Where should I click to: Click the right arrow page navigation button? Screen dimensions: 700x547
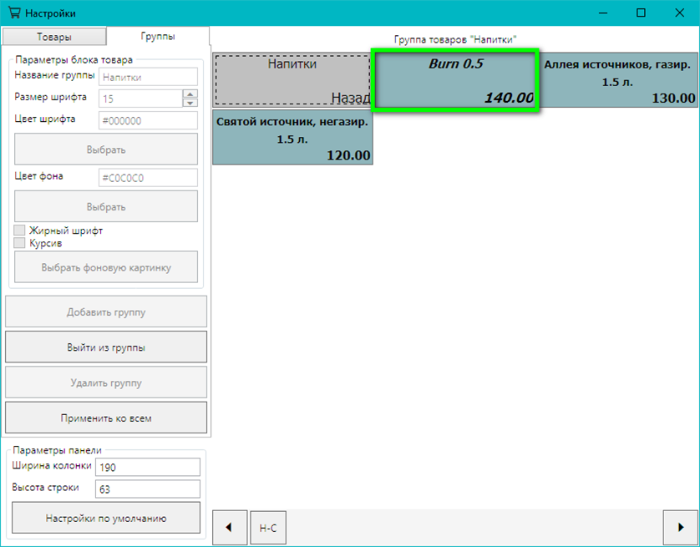click(x=681, y=527)
